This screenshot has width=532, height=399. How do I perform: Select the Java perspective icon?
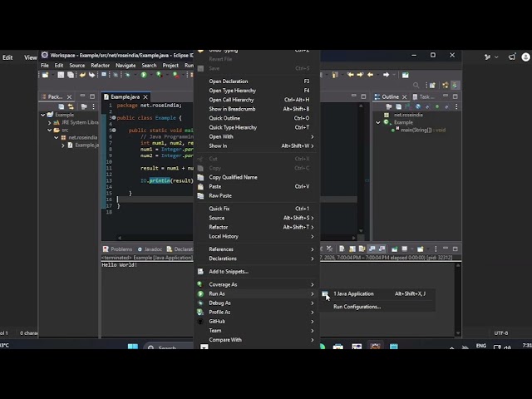[455, 85]
